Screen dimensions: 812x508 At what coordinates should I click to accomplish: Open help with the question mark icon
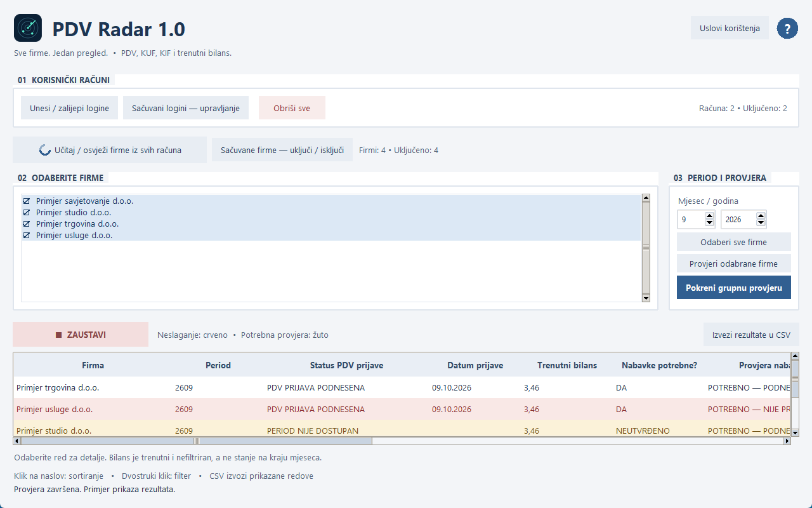787,29
